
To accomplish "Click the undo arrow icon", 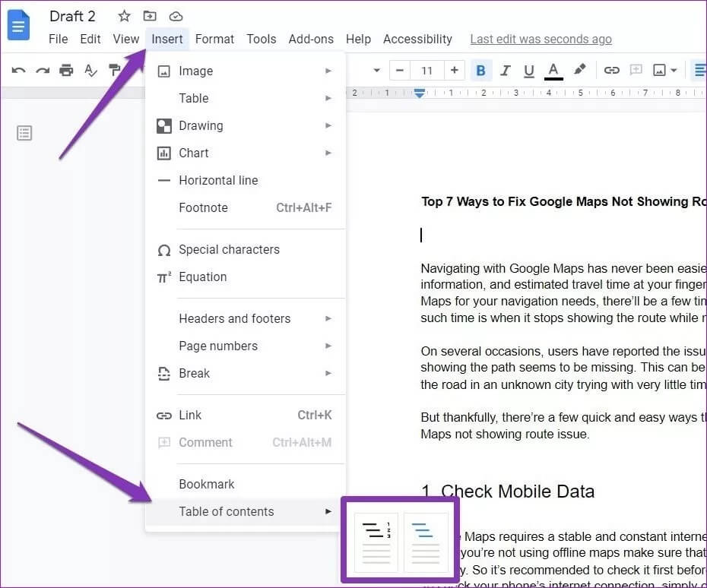I will (19, 71).
